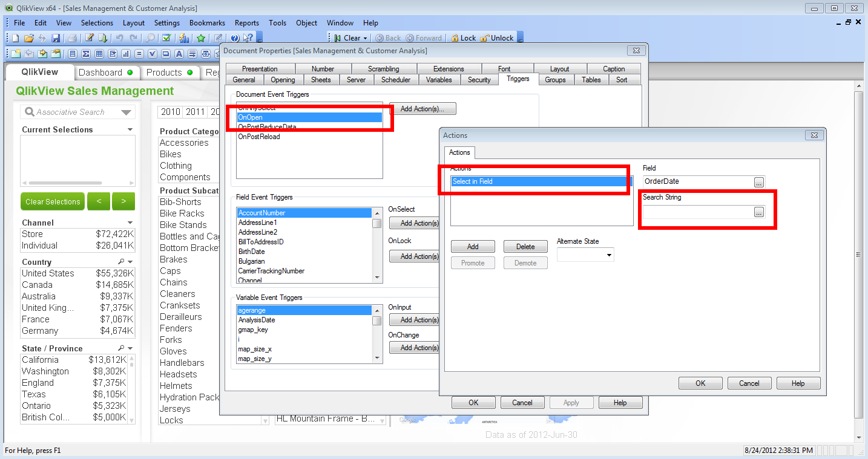
Task: Create a new document with the New icon
Action: click(16, 38)
